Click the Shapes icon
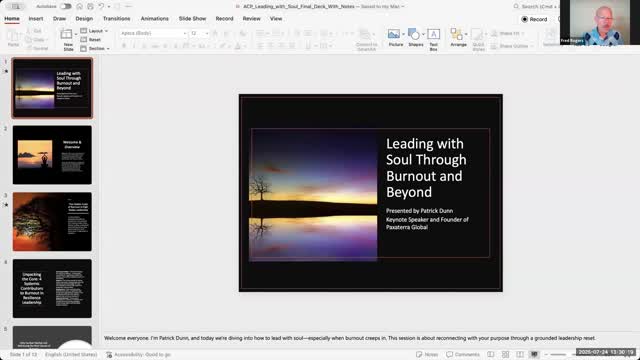This screenshot has height=360, width=640. 414,34
